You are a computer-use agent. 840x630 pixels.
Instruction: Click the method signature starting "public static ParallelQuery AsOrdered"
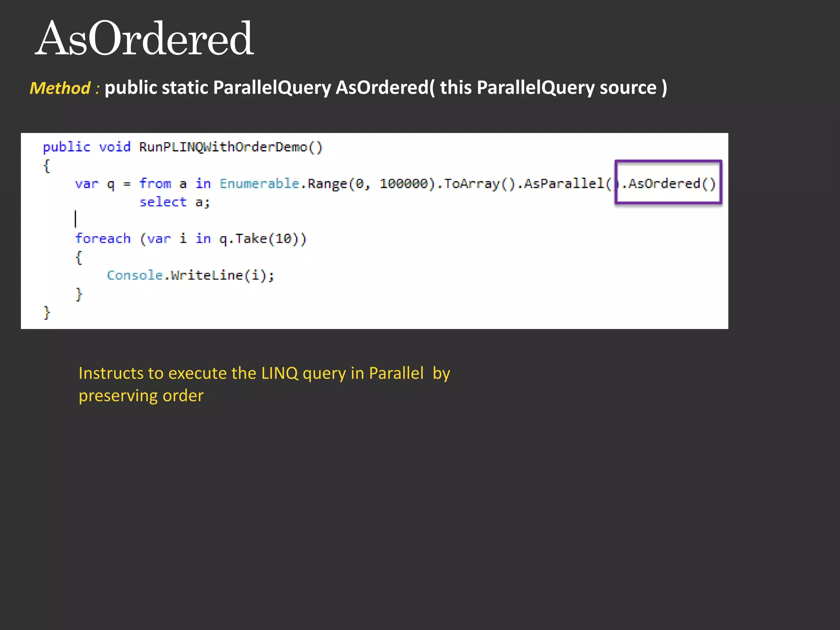pos(386,88)
